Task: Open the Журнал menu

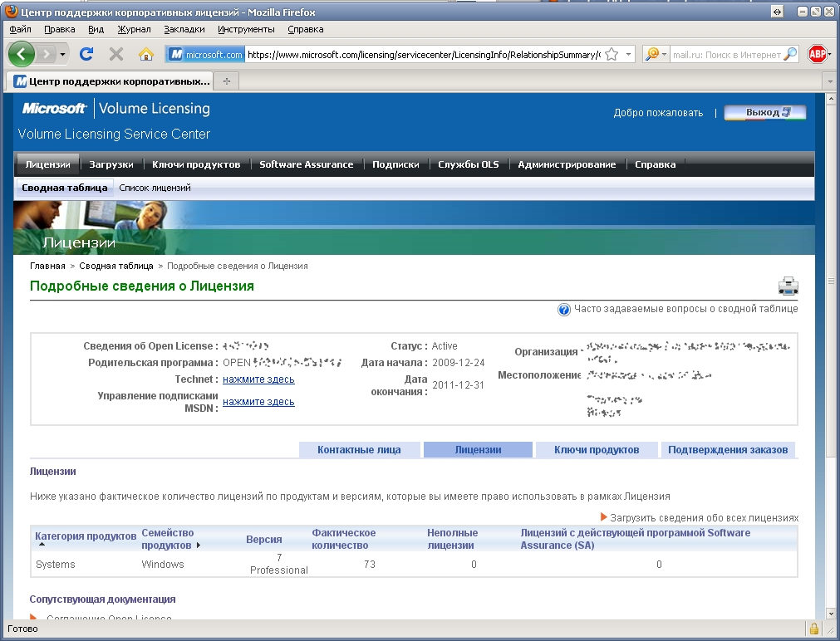Action: (x=134, y=29)
